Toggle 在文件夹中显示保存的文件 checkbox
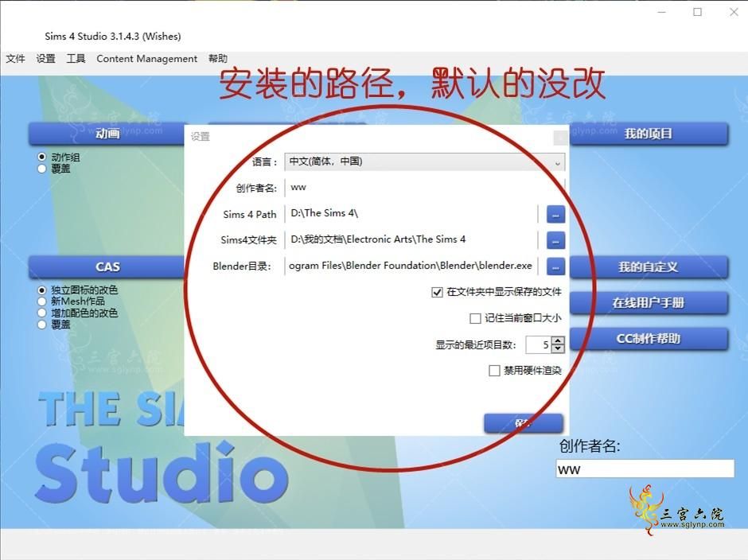Image resolution: width=748 pixels, height=560 pixels. click(x=437, y=292)
